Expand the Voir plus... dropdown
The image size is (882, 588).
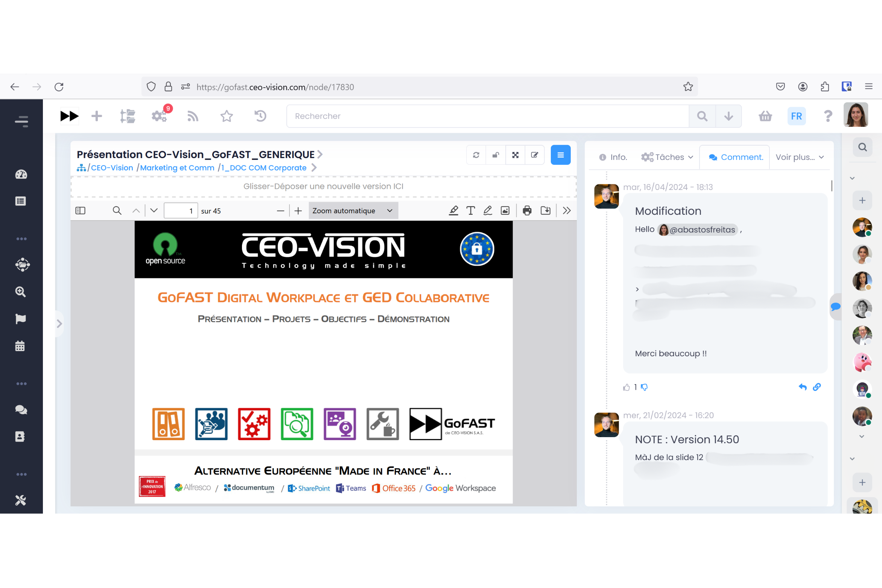click(x=799, y=157)
